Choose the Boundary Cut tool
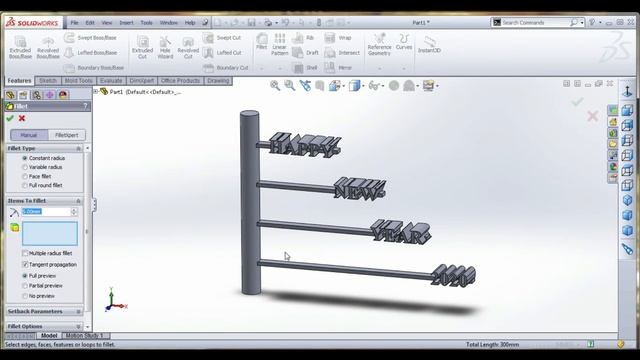This screenshot has width=640, height=360. pos(225,68)
